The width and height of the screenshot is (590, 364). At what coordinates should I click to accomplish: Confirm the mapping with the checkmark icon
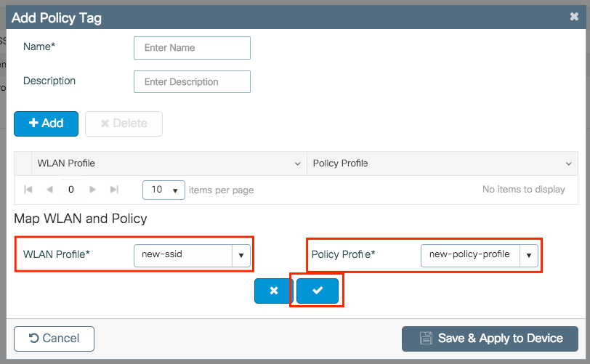(x=317, y=290)
